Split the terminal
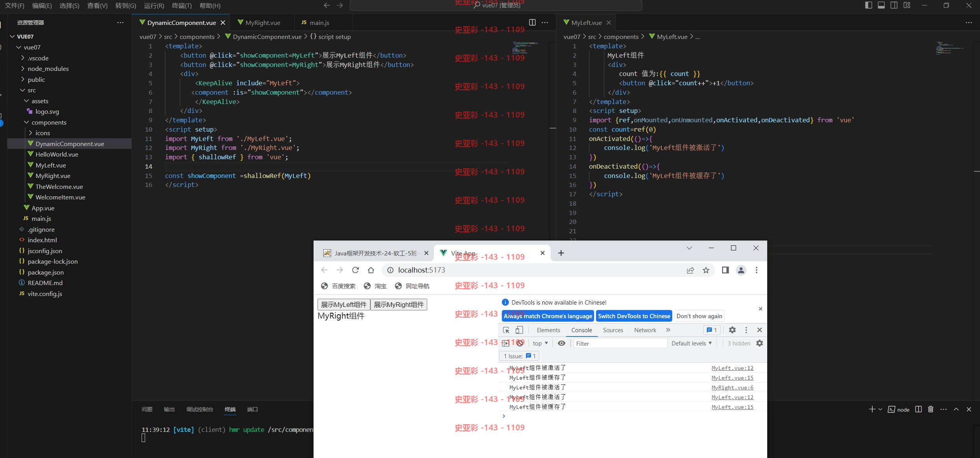 919,409
